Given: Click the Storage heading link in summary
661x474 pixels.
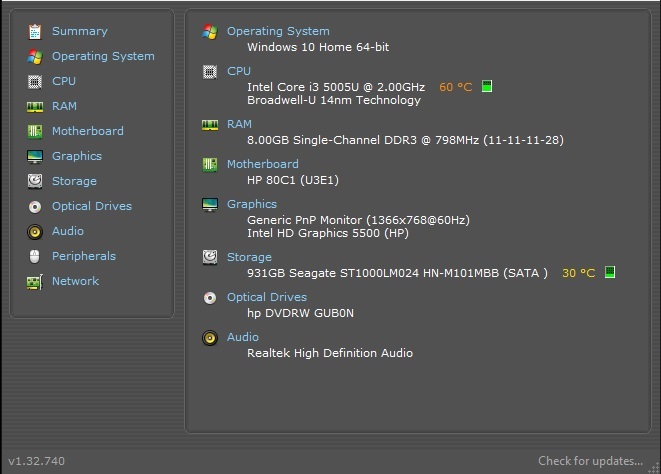Looking at the screenshot, I should pyautogui.click(x=249, y=257).
